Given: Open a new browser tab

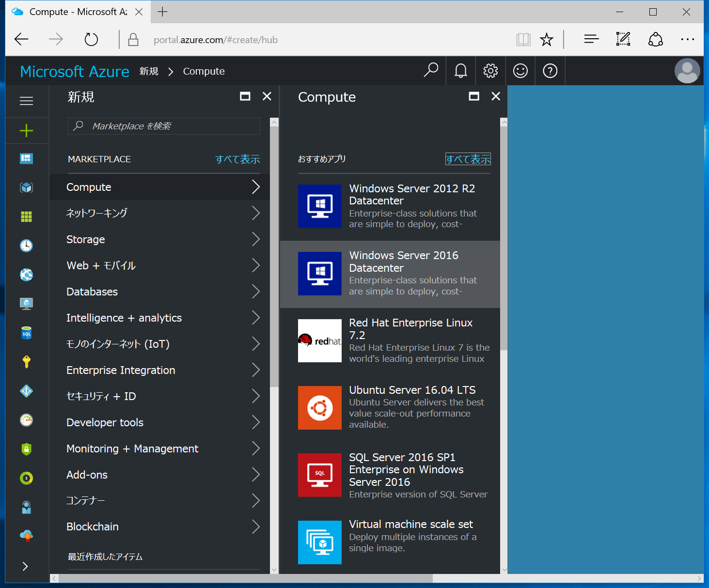Looking at the screenshot, I should (162, 12).
